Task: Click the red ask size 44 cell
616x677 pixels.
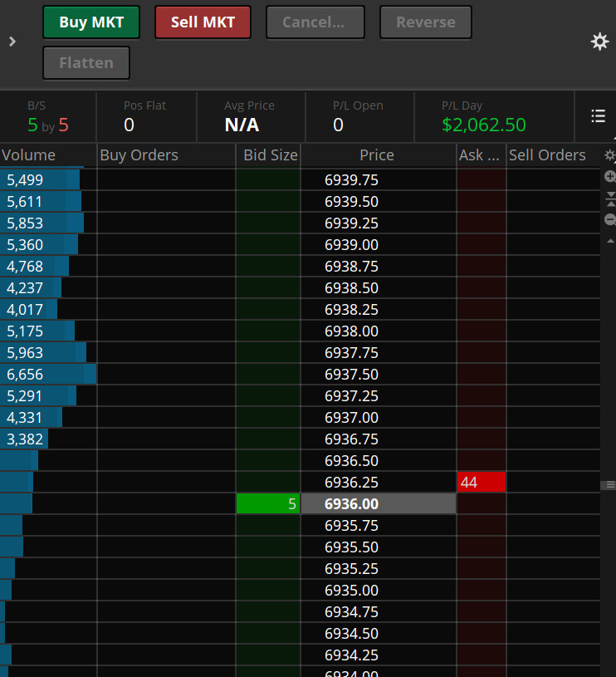Action: (482, 482)
